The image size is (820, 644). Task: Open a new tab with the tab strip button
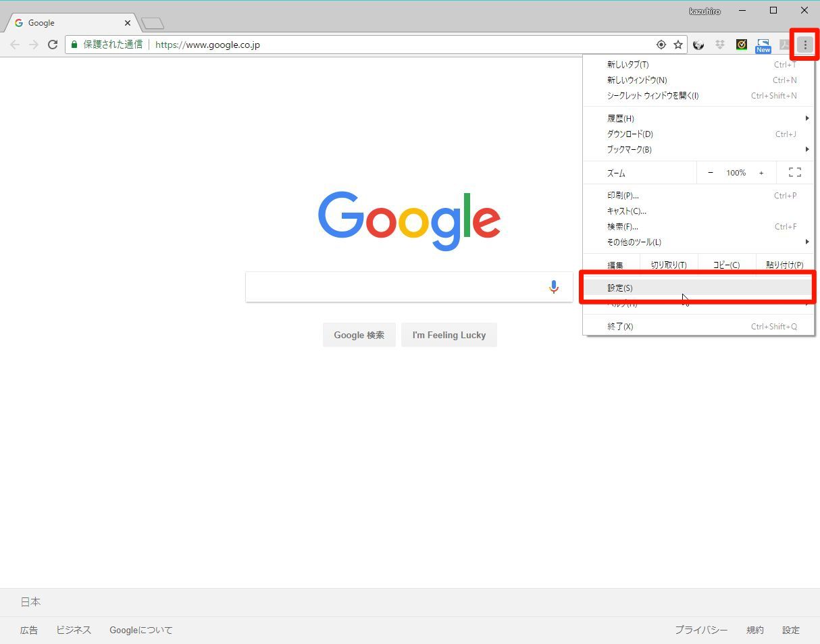click(153, 24)
